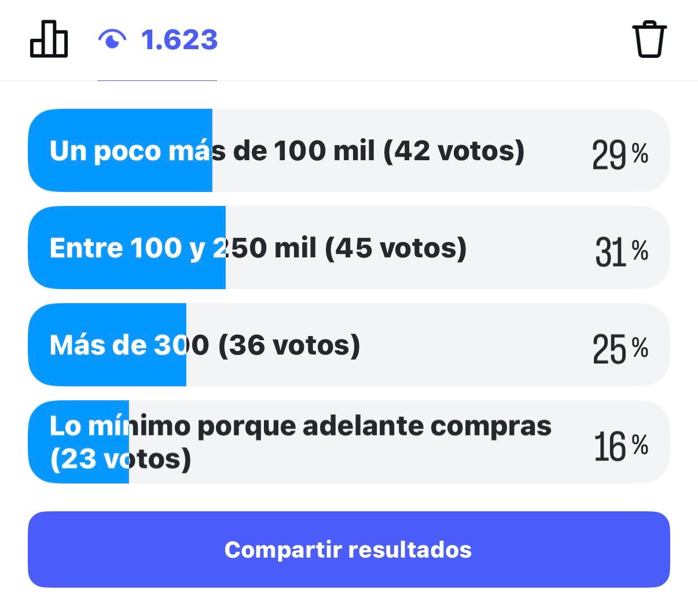Choose the "Más de 300" poll option

[129, 345]
